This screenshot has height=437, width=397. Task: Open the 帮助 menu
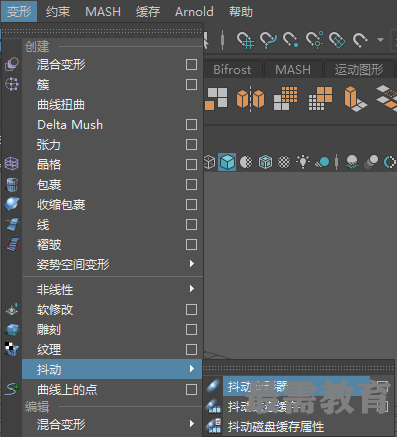(x=241, y=12)
